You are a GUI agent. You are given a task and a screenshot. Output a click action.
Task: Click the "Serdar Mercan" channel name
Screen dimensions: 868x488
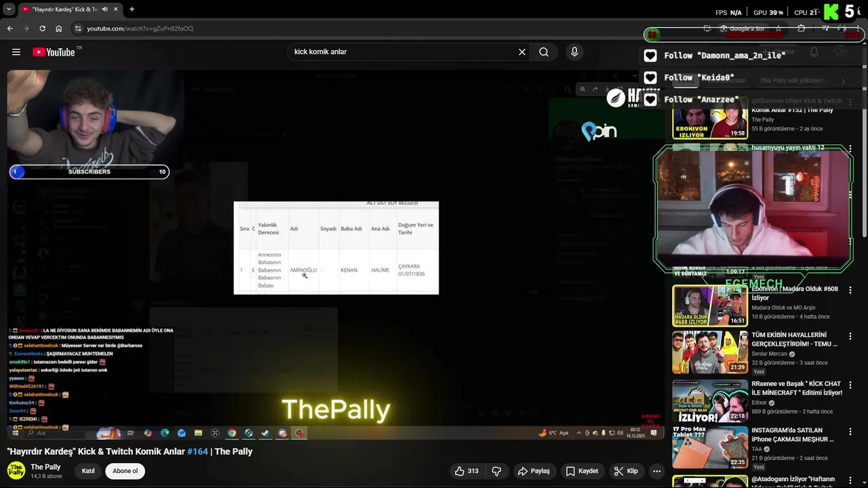770,354
